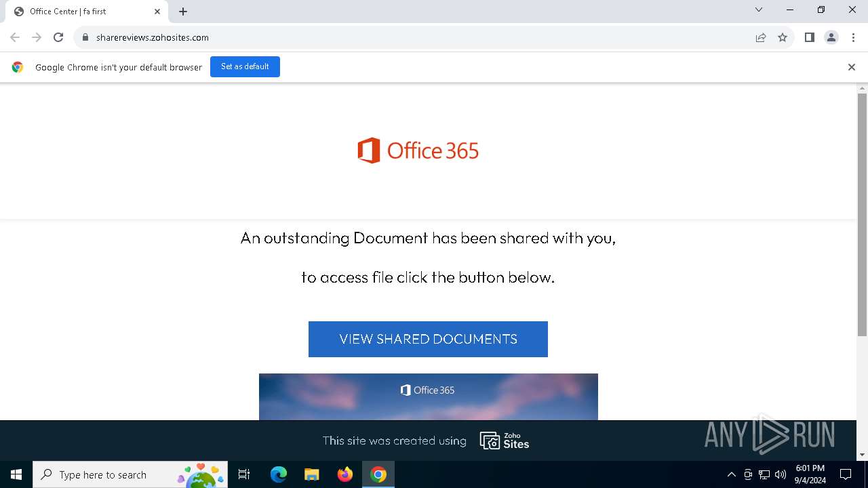Open the Zoho Sites logo link

pyautogui.click(x=505, y=441)
